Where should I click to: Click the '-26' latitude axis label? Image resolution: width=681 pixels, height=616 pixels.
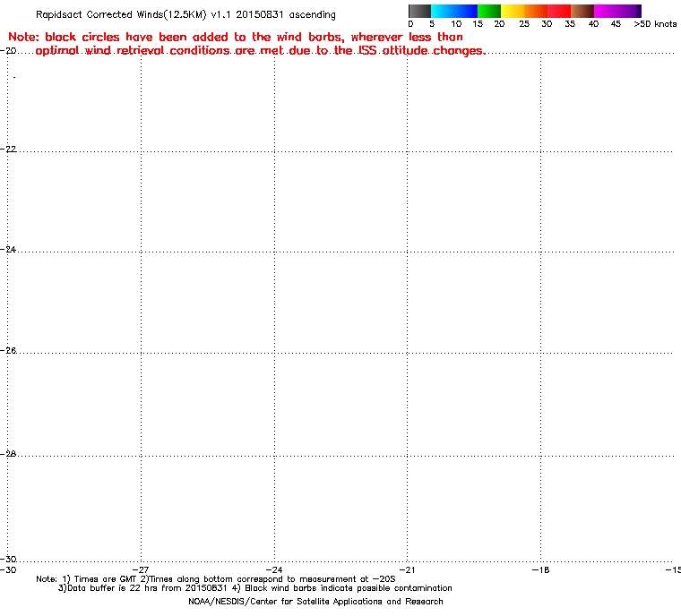8,350
